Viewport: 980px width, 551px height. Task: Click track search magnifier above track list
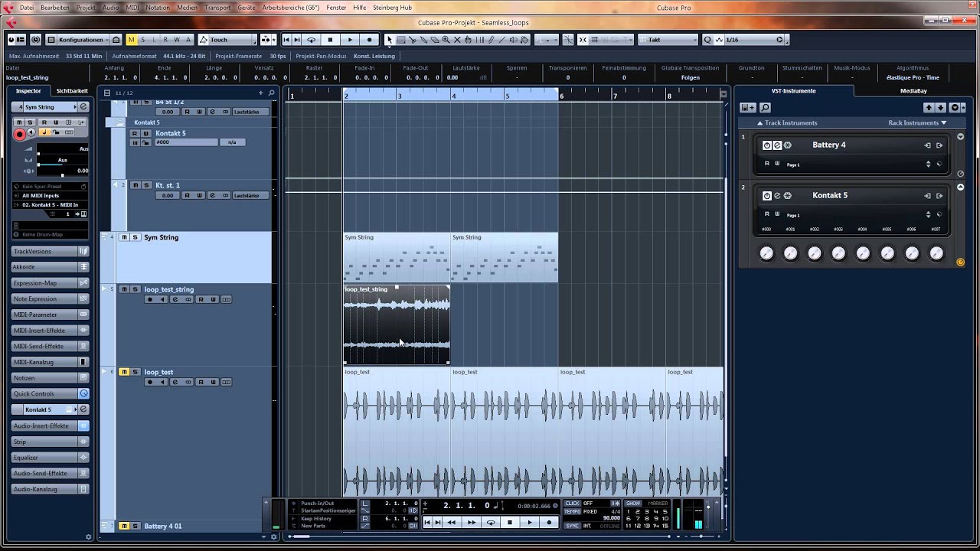[x=271, y=93]
